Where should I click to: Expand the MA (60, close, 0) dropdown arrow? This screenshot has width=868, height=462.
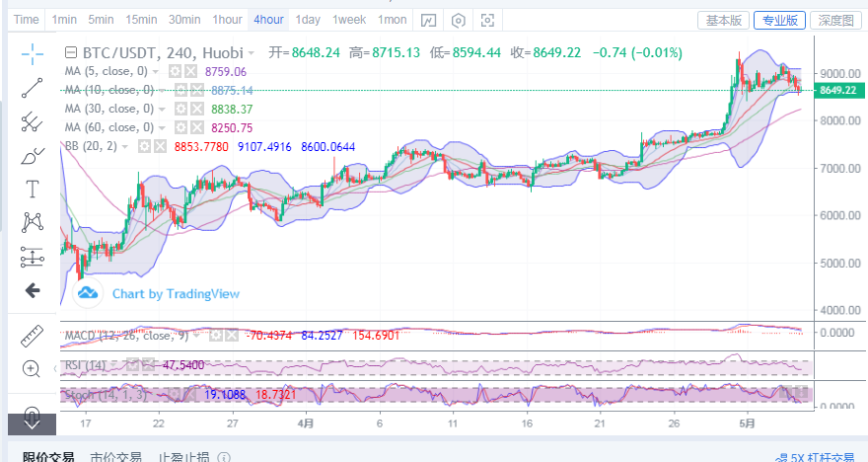(x=162, y=128)
